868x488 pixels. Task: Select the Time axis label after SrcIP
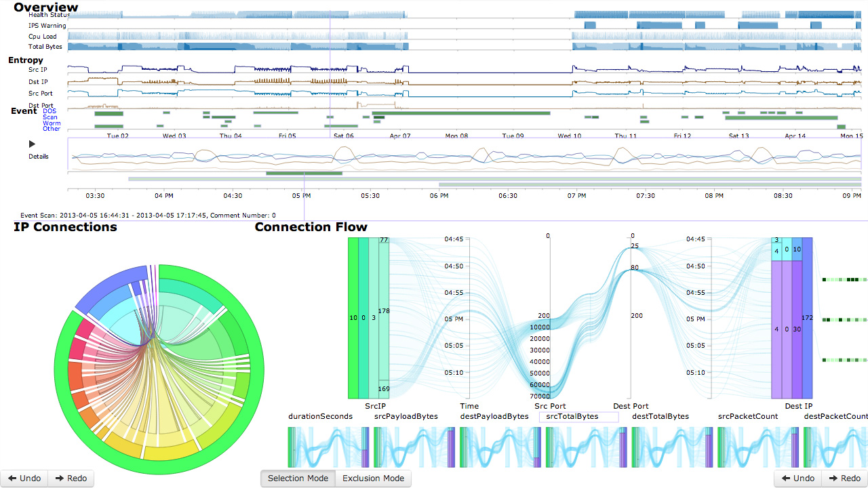[469, 406]
